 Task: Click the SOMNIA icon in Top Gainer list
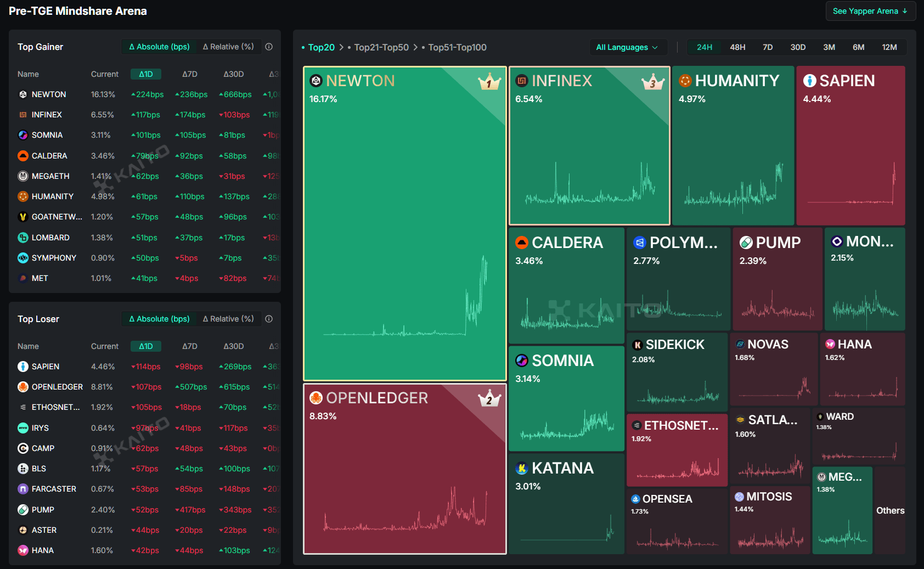(23, 135)
